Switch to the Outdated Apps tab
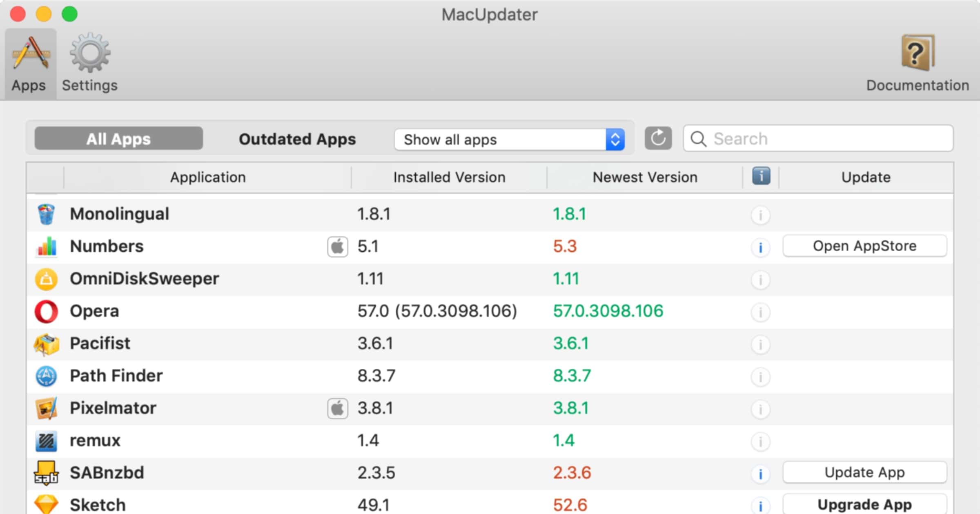Screen dimensions: 980x514 297,139
